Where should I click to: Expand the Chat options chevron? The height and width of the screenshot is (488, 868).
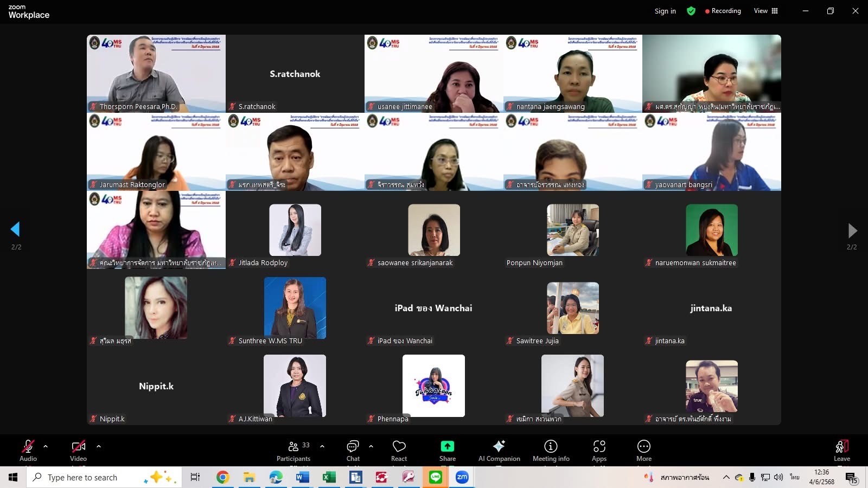pyautogui.click(x=371, y=446)
